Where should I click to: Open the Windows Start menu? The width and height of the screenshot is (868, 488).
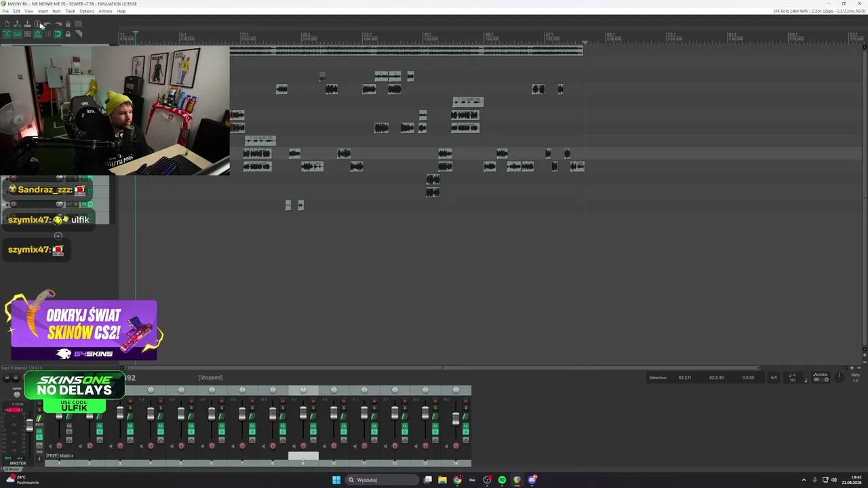click(x=336, y=480)
